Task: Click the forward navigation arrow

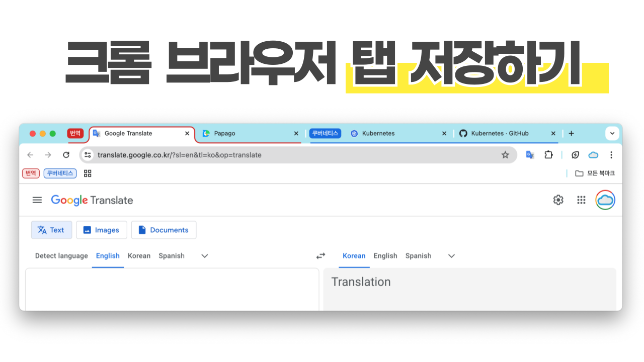Action: pyautogui.click(x=48, y=155)
